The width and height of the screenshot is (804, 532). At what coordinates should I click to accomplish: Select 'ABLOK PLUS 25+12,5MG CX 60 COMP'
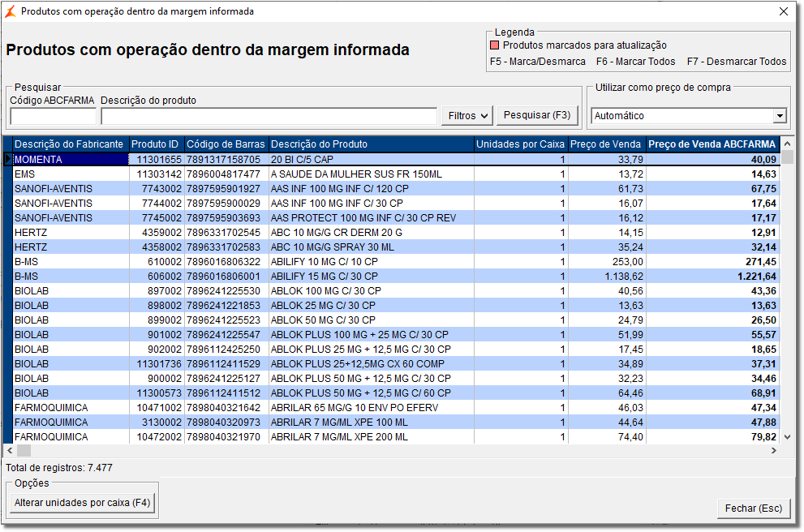click(x=358, y=364)
